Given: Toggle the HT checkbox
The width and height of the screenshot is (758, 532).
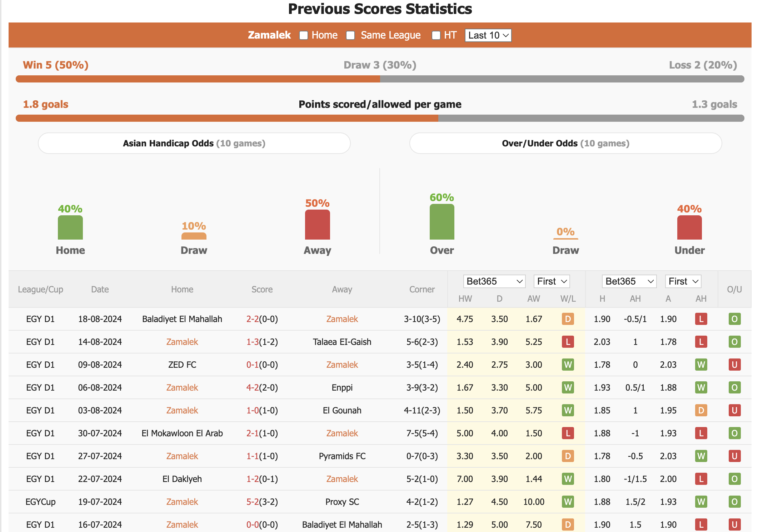Looking at the screenshot, I should pos(436,35).
